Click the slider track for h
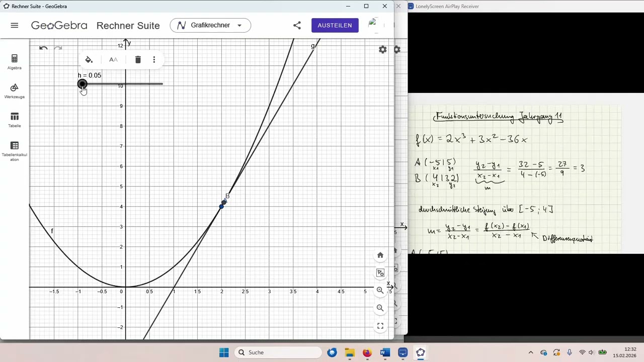644x362 pixels. coord(122,84)
